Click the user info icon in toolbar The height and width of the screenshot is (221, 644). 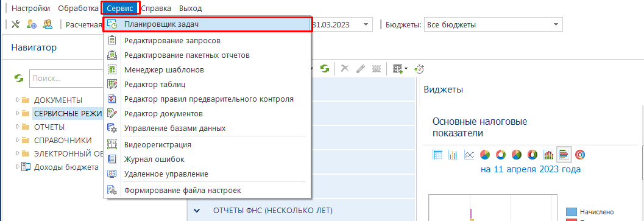[32, 24]
